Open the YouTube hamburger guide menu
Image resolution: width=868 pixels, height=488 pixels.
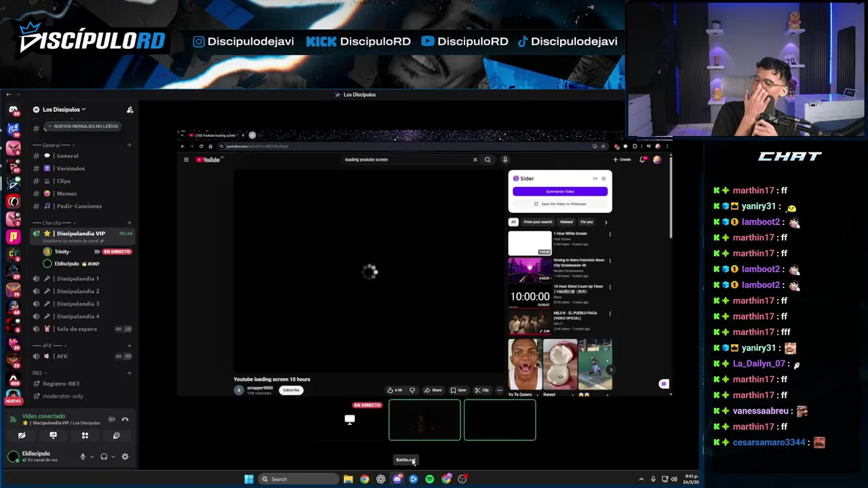(x=186, y=160)
